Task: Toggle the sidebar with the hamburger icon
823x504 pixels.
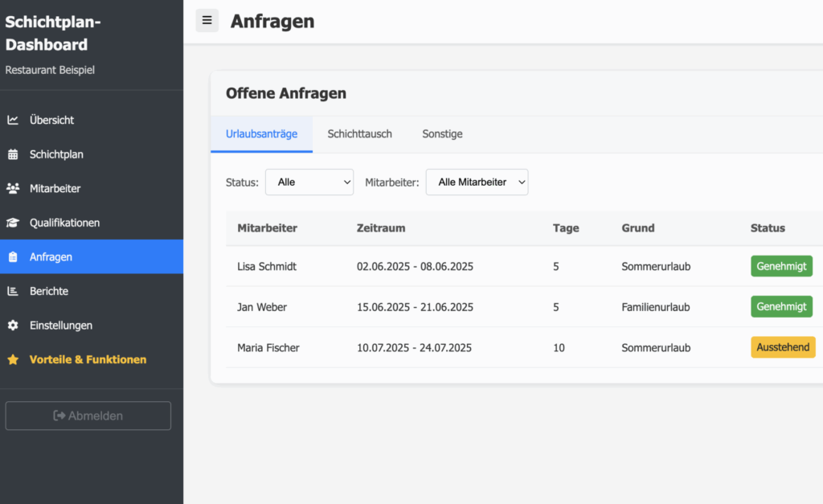Action: (x=207, y=20)
